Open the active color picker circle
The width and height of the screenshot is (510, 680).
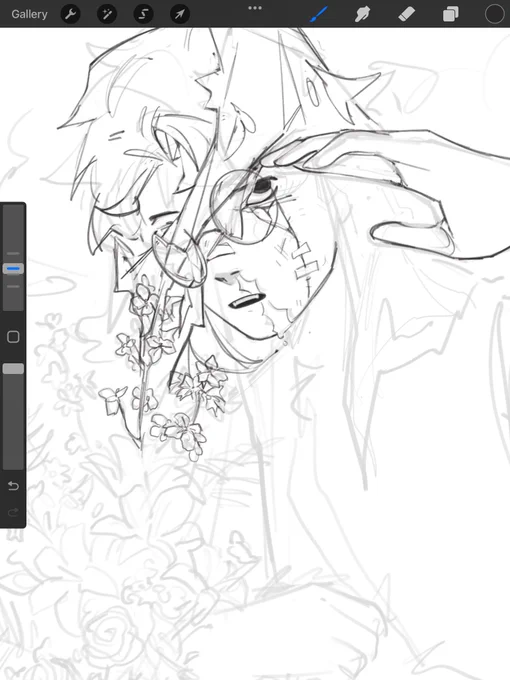pos(494,14)
